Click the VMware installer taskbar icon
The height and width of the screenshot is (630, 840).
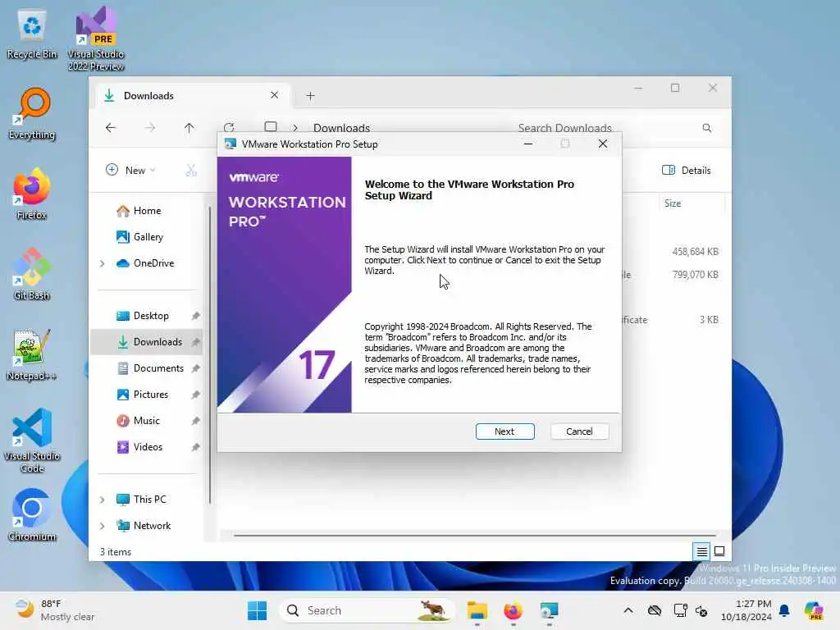[549, 610]
